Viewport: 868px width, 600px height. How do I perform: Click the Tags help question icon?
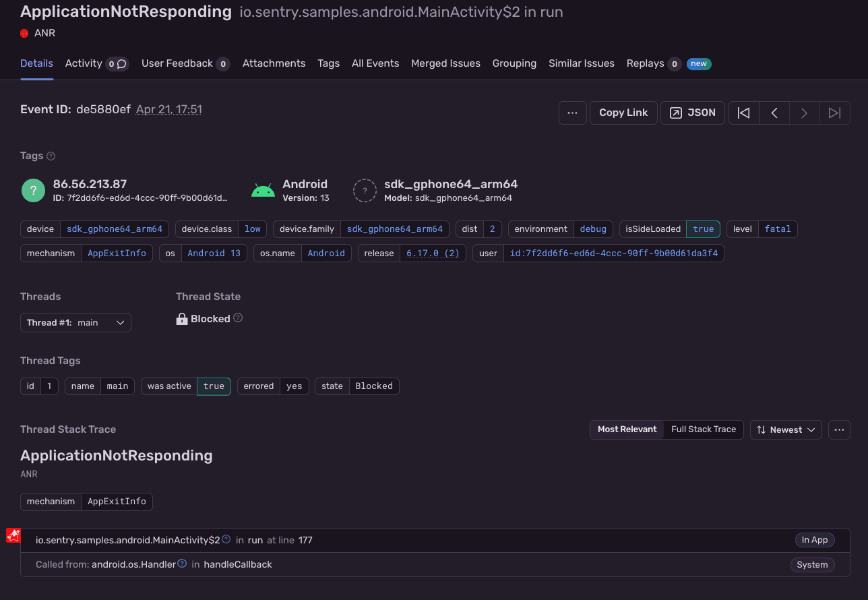(51, 156)
